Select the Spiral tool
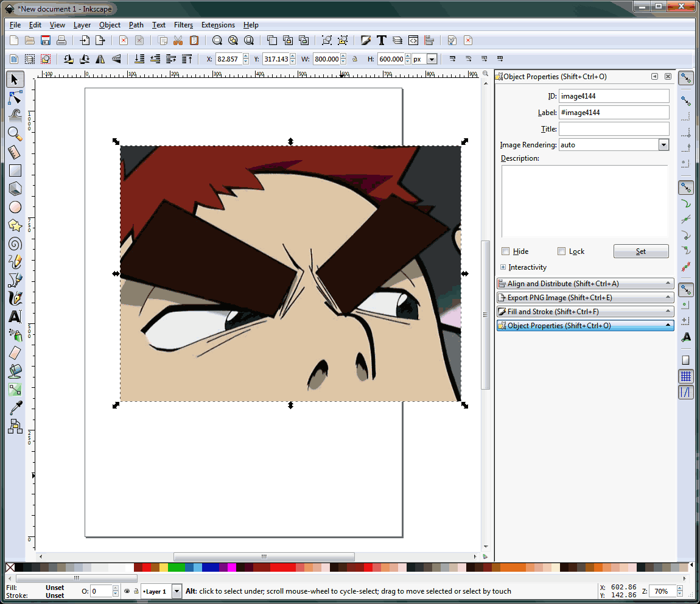The height and width of the screenshot is (604, 700). [15, 244]
